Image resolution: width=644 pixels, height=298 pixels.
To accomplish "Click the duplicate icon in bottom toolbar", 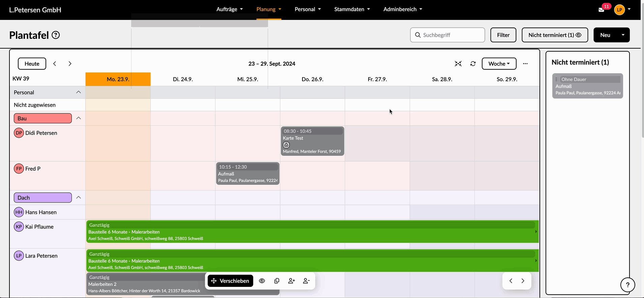I will coord(277,281).
